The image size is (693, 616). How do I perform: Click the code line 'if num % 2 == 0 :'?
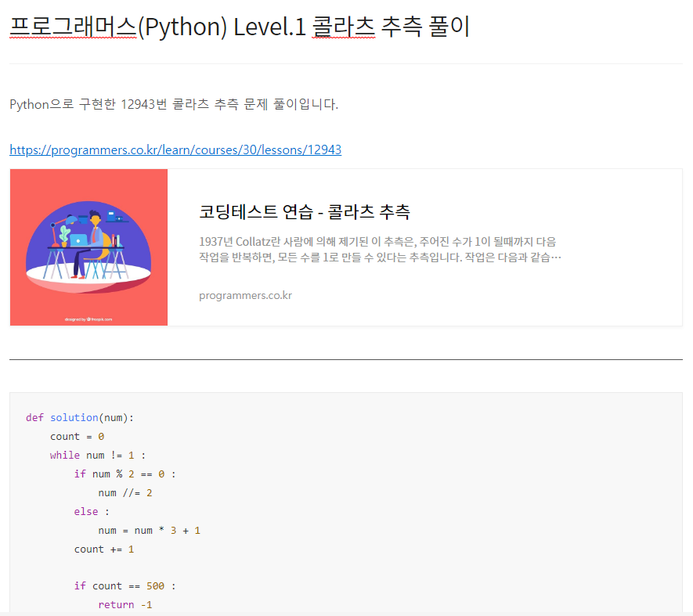[x=125, y=474]
